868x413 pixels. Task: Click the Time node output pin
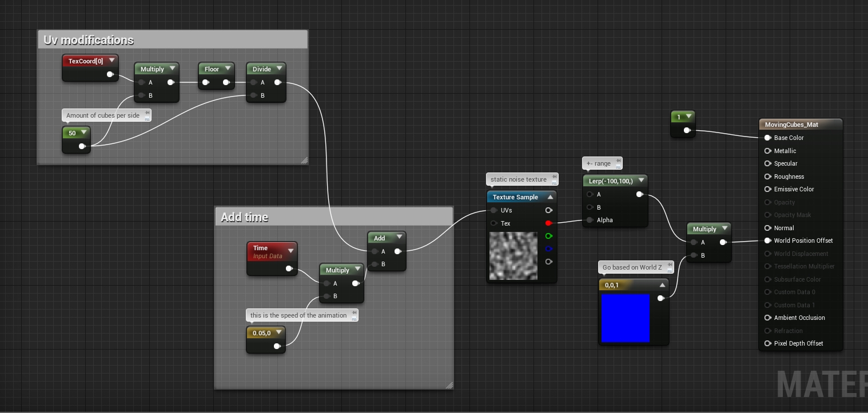pyautogui.click(x=289, y=268)
